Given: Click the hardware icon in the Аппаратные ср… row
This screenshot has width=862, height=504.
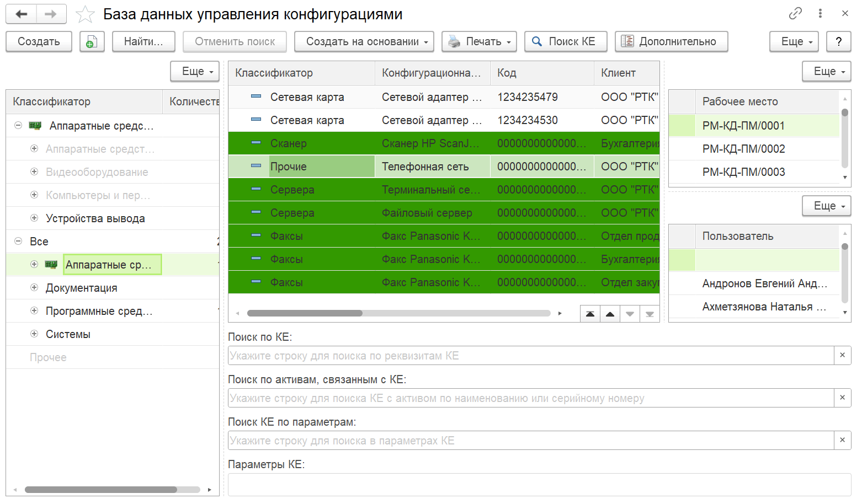Looking at the screenshot, I should 51,265.
